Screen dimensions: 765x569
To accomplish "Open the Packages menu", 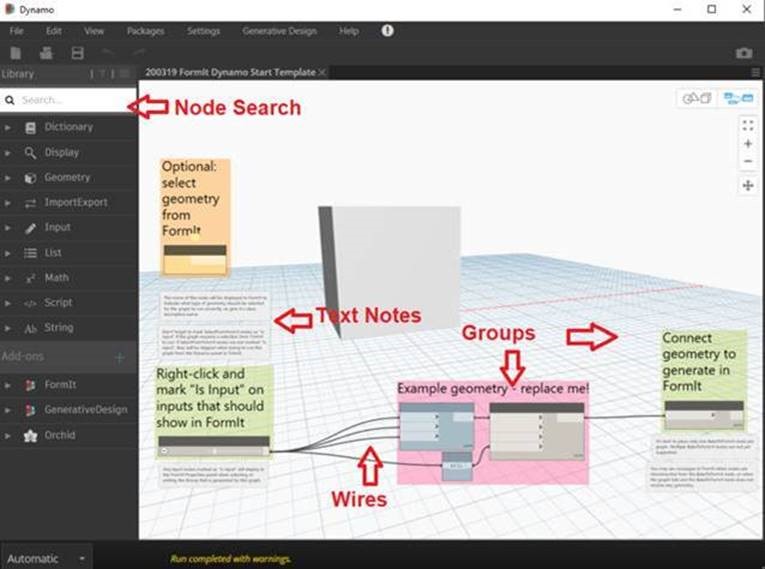I will (x=145, y=31).
